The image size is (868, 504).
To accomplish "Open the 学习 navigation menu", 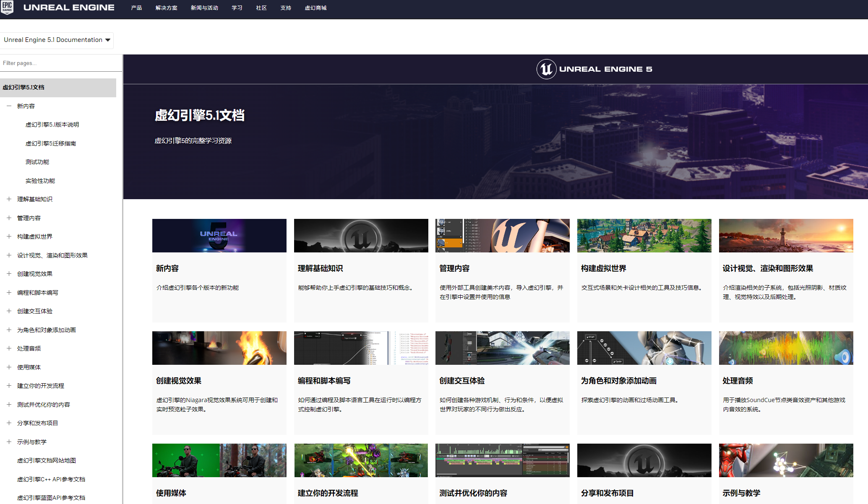I will (x=237, y=8).
